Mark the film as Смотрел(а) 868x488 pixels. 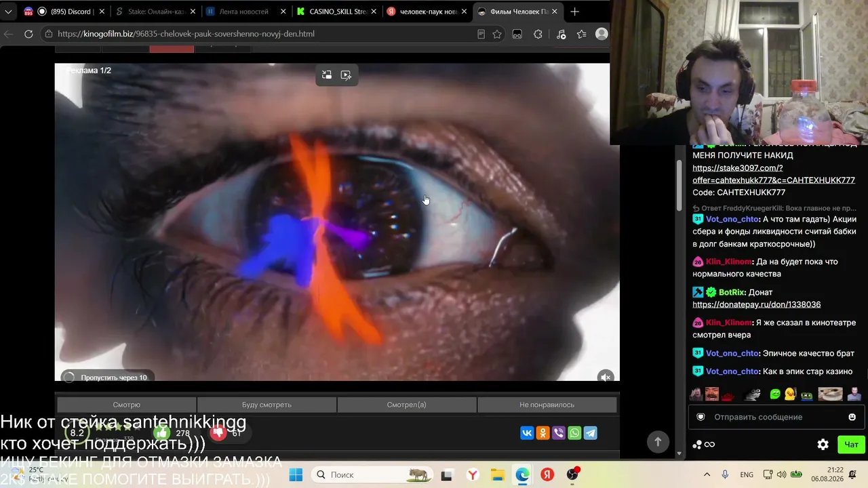click(x=407, y=405)
